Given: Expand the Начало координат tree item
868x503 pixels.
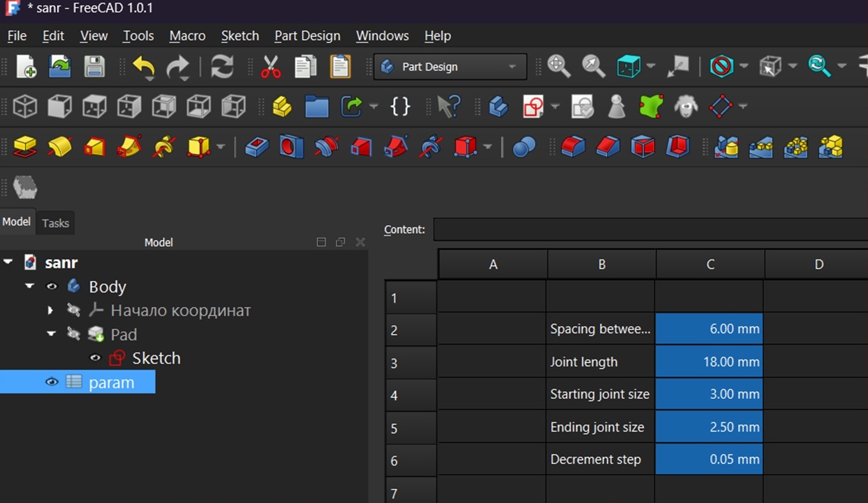Looking at the screenshot, I should [50, 310].
